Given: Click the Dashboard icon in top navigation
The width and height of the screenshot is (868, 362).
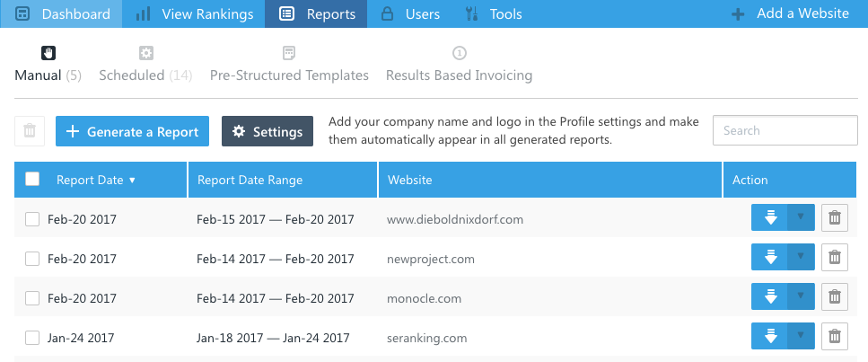Looking at the screenshot, I should pos(22,13).
